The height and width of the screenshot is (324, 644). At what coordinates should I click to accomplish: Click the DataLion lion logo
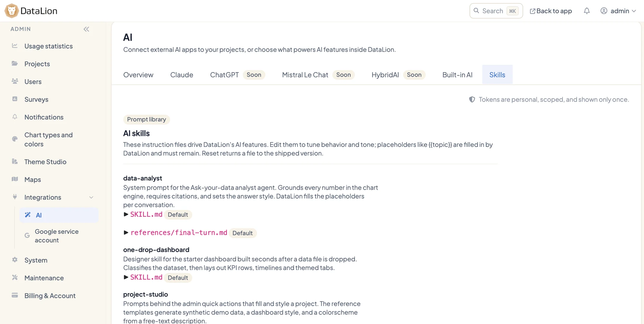[12, 11]
